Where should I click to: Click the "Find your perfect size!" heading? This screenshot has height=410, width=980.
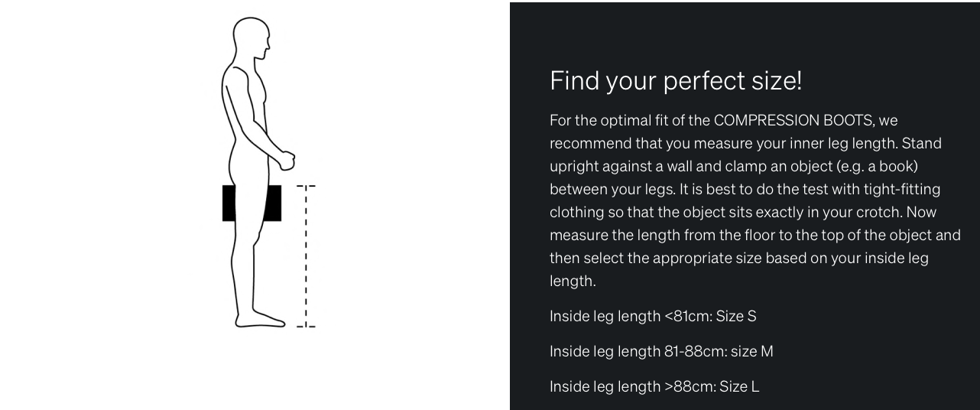[676, 81]
